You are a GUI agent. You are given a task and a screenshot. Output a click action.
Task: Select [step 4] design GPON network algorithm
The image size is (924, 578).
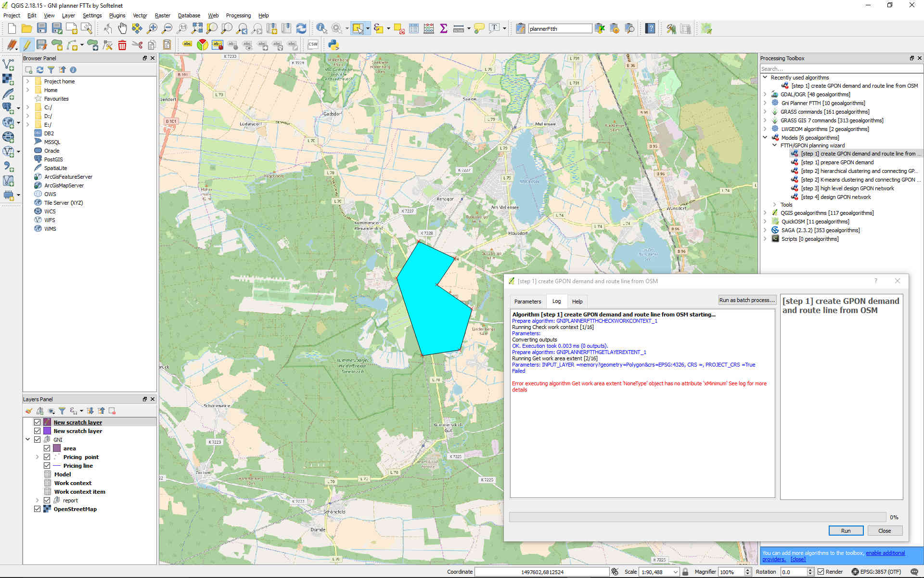[x=836, y=197]
